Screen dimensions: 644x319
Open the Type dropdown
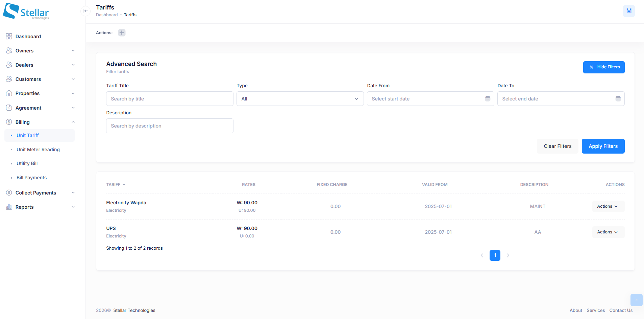click(x=300, y=99)
